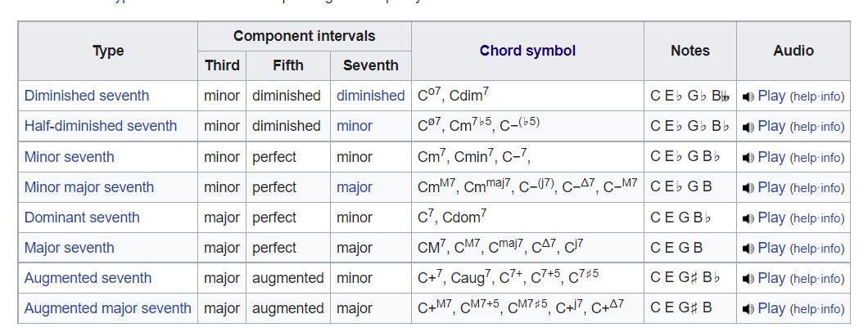
Task: Open the Diminished seventh article link
Action: tap(87, 96)
